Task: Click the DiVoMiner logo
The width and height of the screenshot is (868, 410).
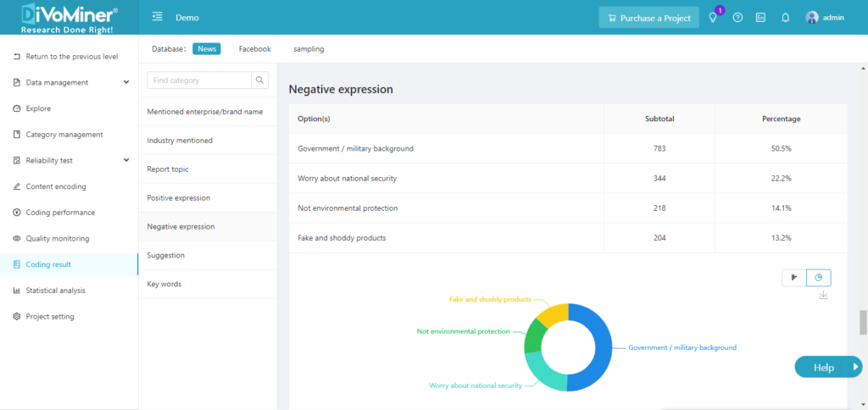Action: pyautogui.click(x=69, y=17)
